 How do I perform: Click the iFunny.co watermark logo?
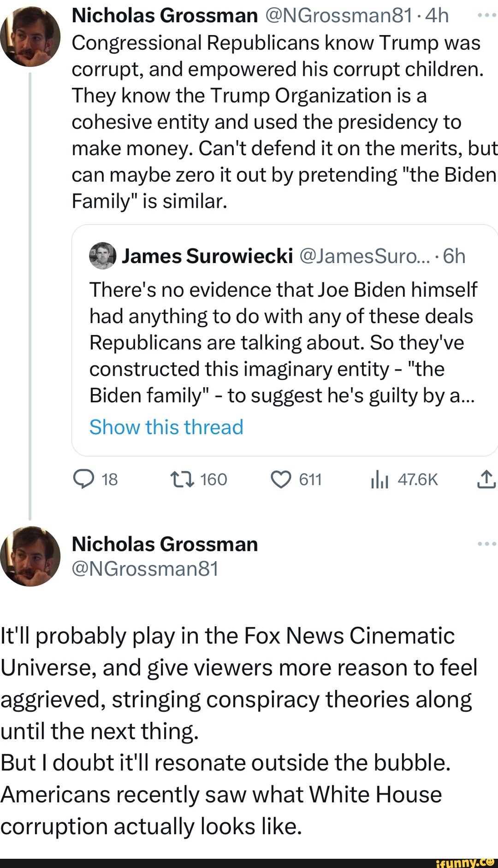(465, 862)
